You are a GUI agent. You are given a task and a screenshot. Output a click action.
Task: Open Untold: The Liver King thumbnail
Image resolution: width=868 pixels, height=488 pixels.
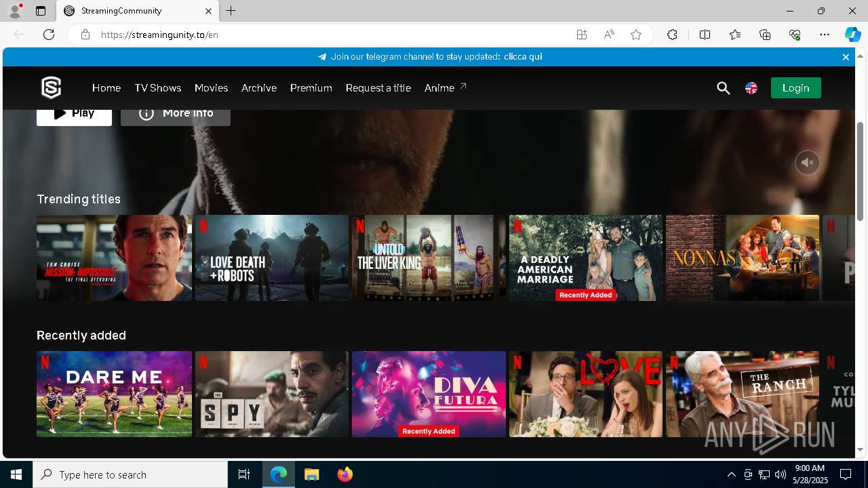coord(429,258)
